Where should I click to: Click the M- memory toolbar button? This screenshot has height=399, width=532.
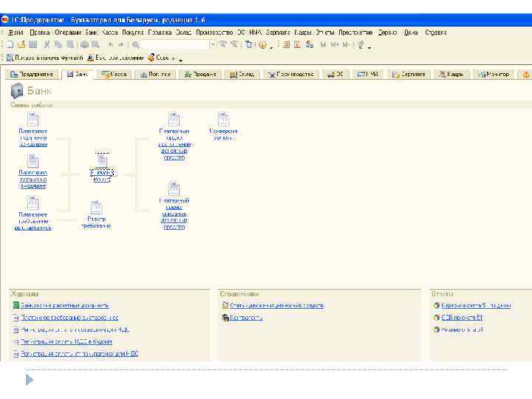tap(346, 44)
